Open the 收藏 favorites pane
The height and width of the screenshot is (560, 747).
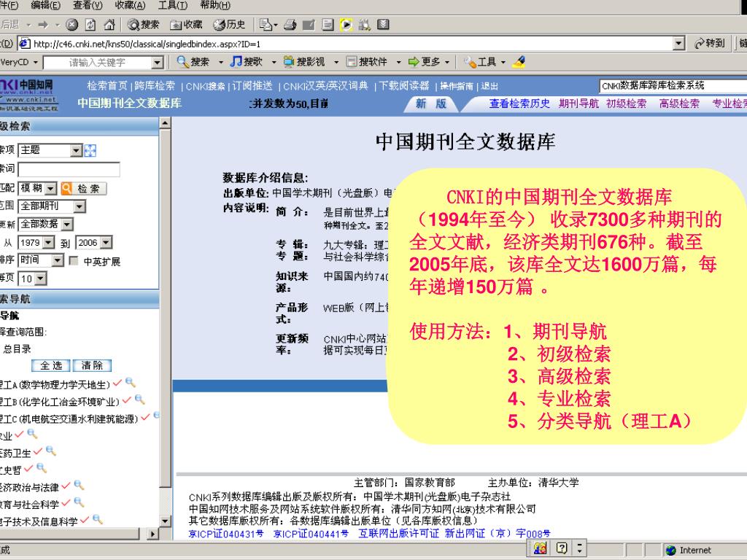187,24
